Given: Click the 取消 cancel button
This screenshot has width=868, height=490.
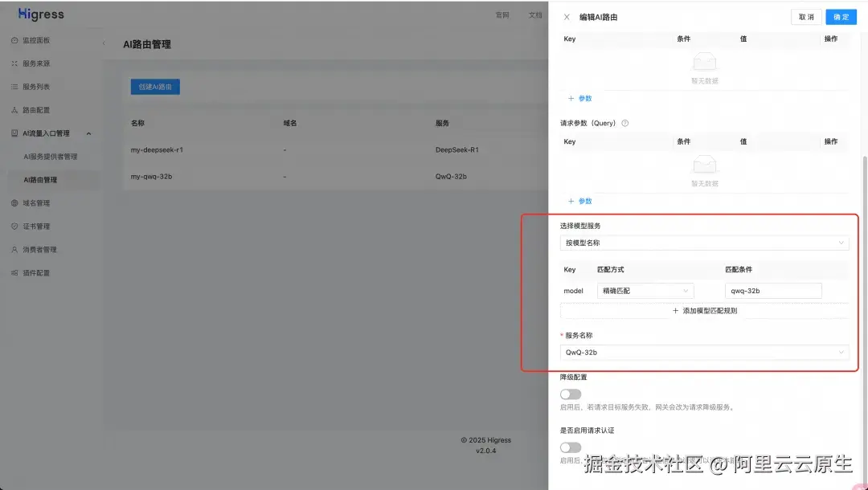Looking at the screenshot, I should coord(806,17).
